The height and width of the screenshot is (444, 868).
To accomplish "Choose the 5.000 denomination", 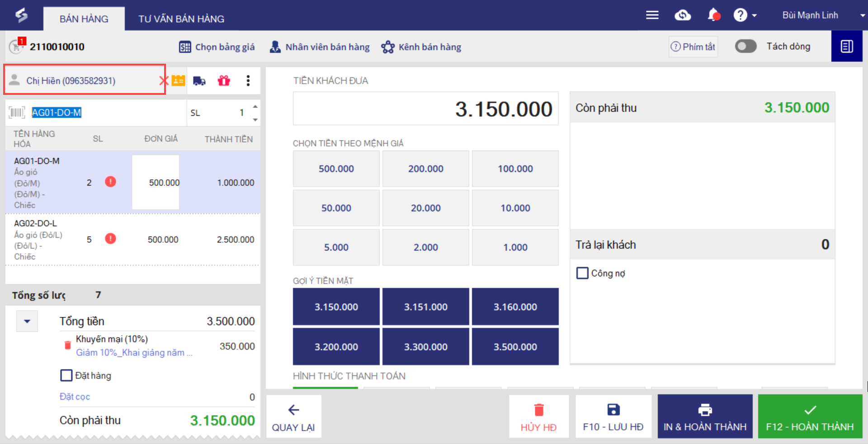I will (x=336, y=248).
